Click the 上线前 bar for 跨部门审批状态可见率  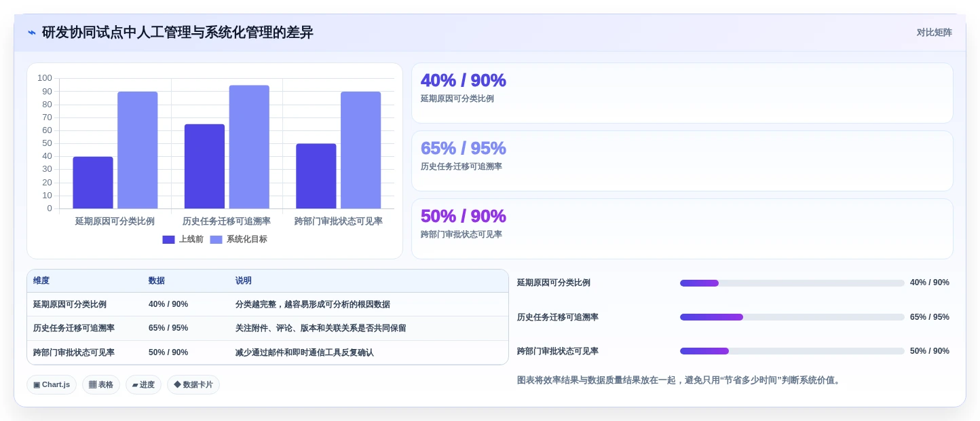[x=316, y=176]
